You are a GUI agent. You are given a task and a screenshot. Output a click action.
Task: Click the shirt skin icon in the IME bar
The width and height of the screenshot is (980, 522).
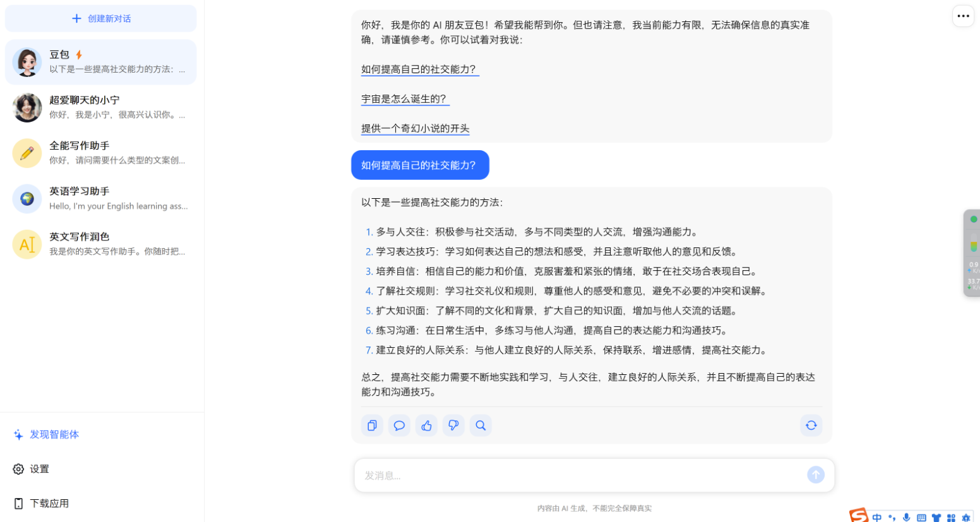pyautogui.click(x=936, y=518)
